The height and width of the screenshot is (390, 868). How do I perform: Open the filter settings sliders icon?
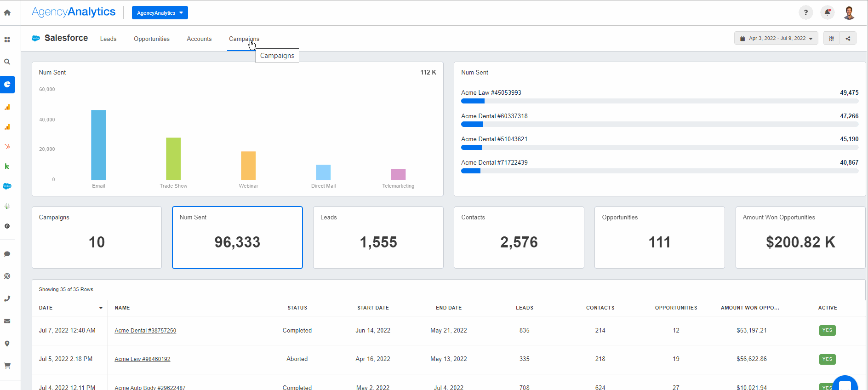pyautogui.click(x=831, y=39)
